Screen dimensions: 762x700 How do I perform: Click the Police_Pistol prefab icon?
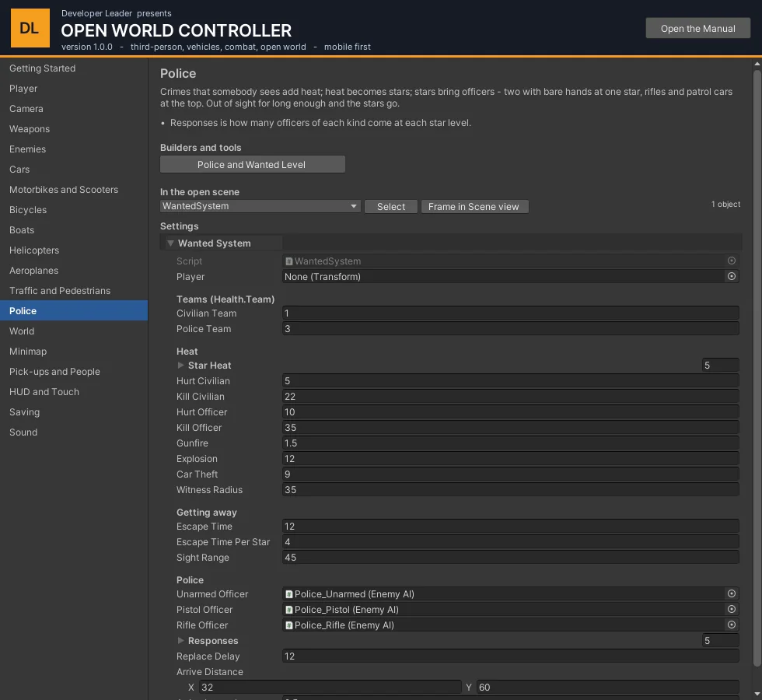tap(289, 610)
